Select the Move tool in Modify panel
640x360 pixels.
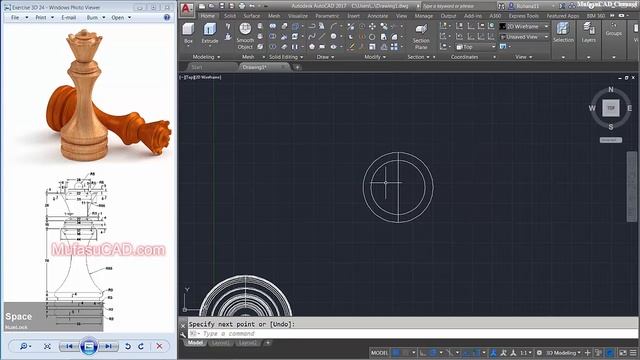pos(372,26)
